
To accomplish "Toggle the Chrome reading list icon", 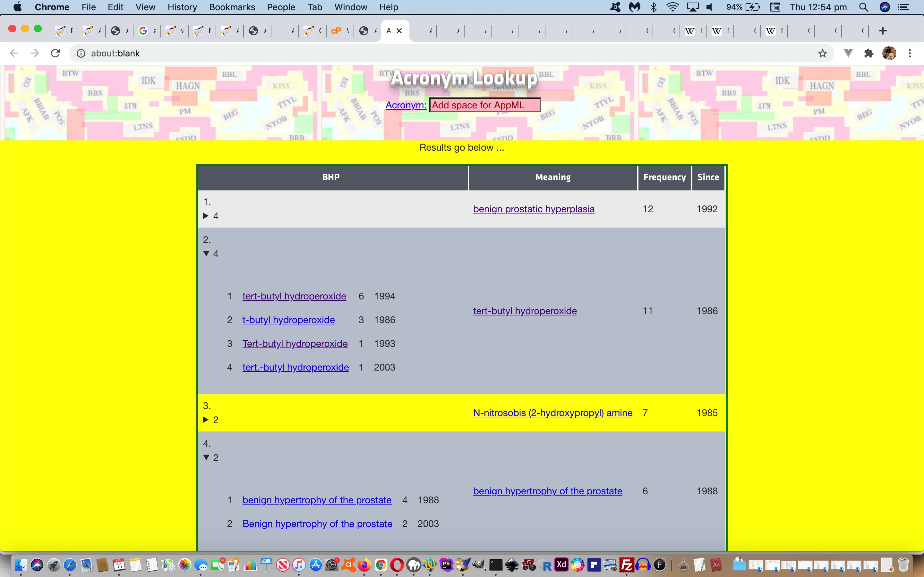I will [848, 53].
